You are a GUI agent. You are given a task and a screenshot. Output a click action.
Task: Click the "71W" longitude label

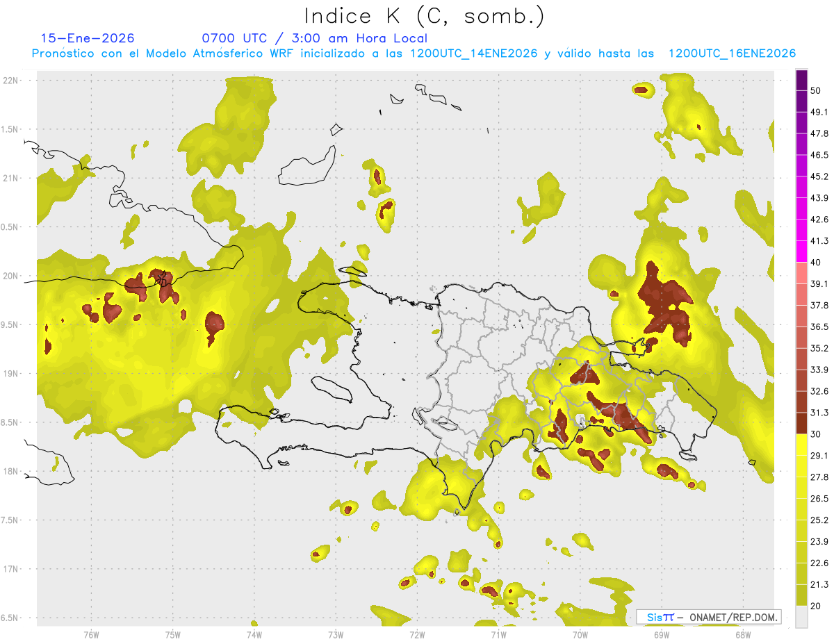[x=498, y=634]
